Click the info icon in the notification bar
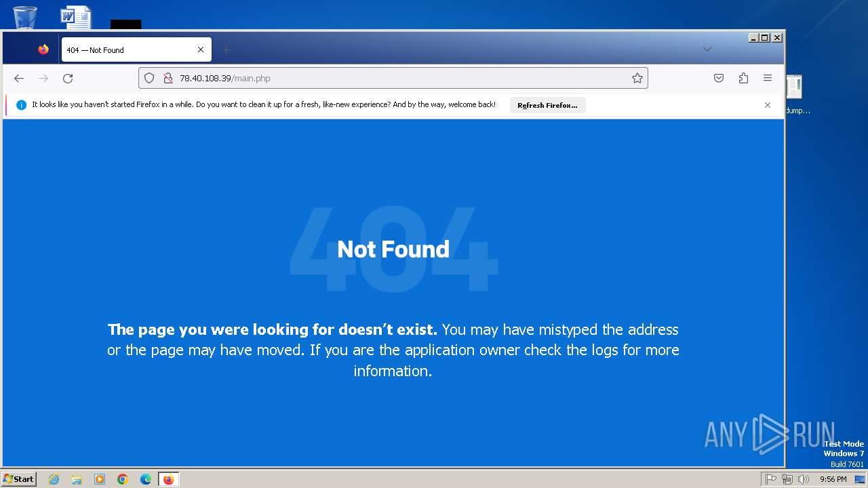The width and height of the screenshot is (868, 488). click(21, 105)
